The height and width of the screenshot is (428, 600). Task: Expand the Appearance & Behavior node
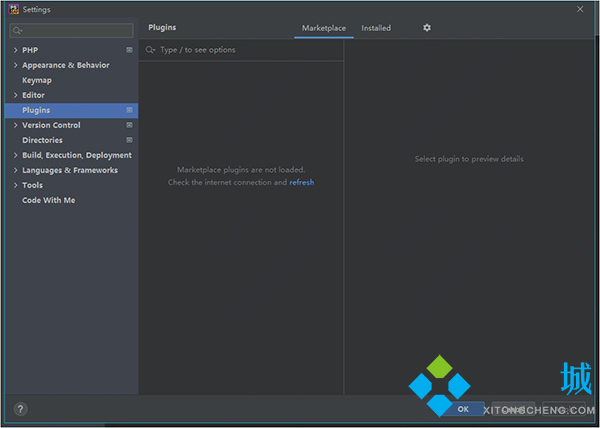(x=15, y=65)
